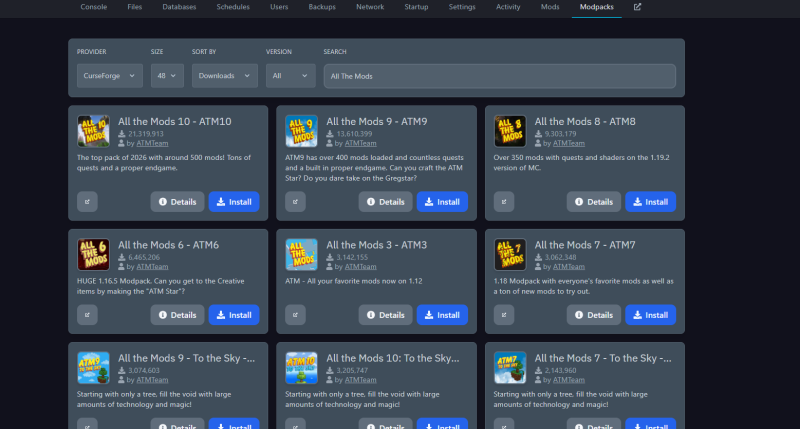View Details for All the Mods 6
Viewport: 800px width, 429px height.
(x=177, y=315)
